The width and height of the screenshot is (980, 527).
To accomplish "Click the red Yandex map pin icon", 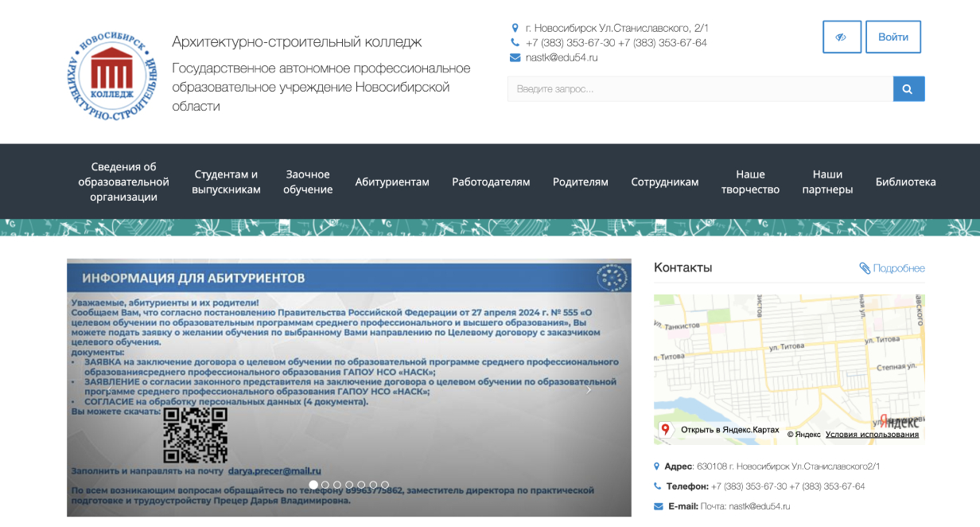I will point(666,430).
